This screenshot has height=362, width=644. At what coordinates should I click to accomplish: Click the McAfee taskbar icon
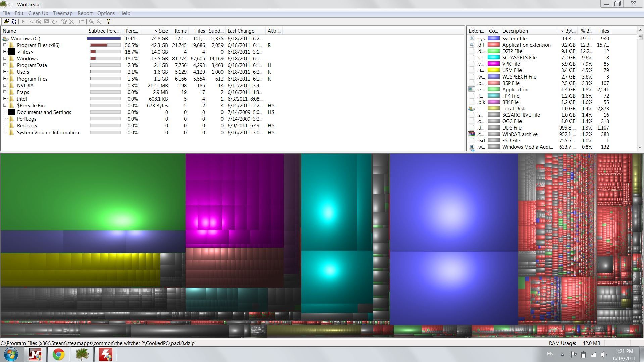[x=35, y=354]
